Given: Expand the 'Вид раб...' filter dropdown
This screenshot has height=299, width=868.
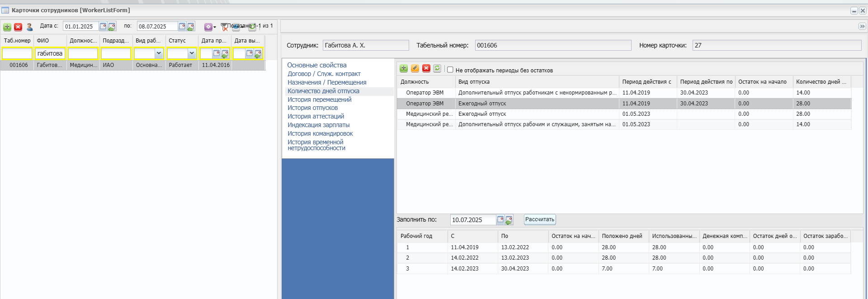Looking at the screenshot, I should tap(159, 53).
